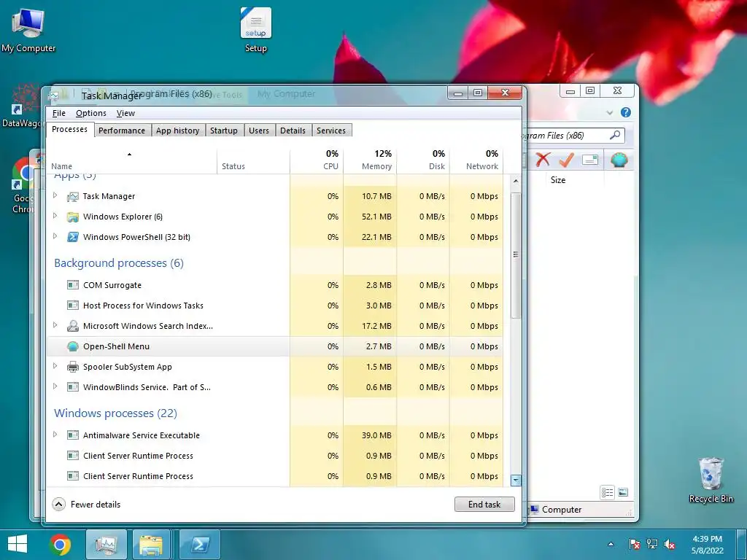Sort by the Network column header
This screenshot has height=560, width=747.
pos(476,161)
